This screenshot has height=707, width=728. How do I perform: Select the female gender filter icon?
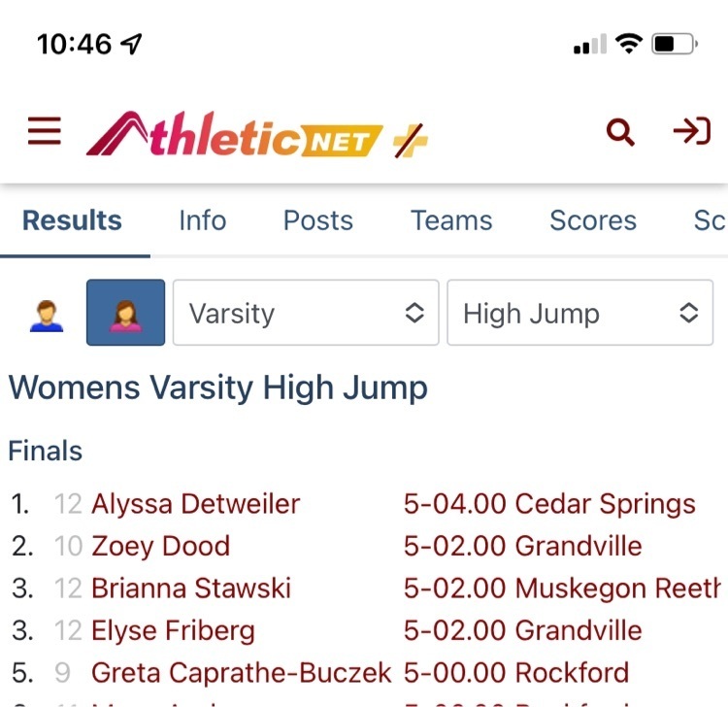click(125, 312)
